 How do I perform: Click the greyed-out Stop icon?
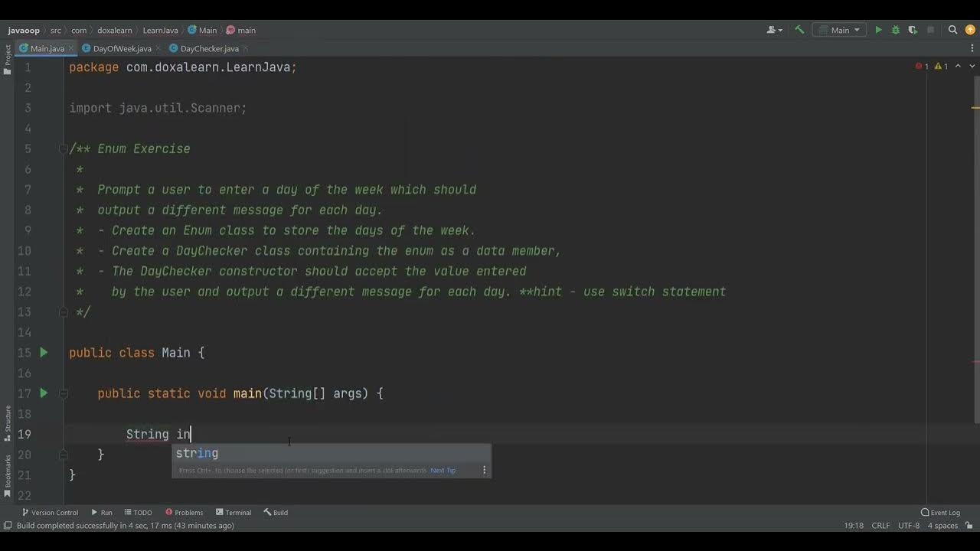(x=930, y=30)
